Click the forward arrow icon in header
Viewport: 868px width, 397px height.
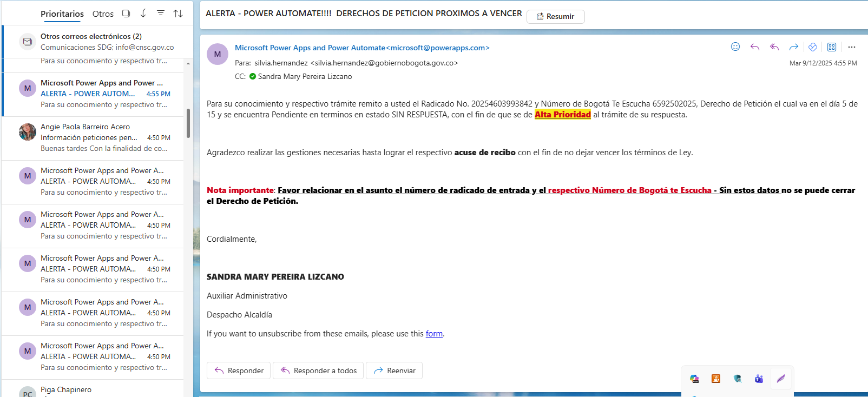pyautogui.click(x=794, y=47)
